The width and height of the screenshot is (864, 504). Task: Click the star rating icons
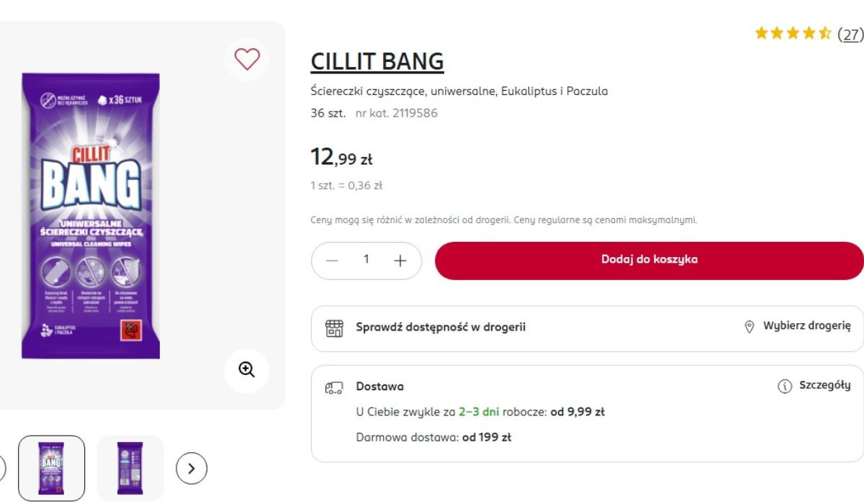(x=793, y=33)
